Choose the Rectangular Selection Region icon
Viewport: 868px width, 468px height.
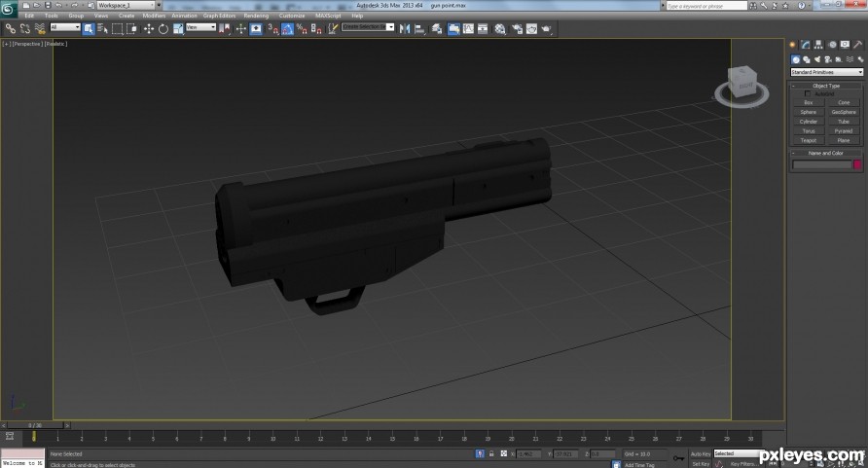pyautogui.click(x=118, y=29)
